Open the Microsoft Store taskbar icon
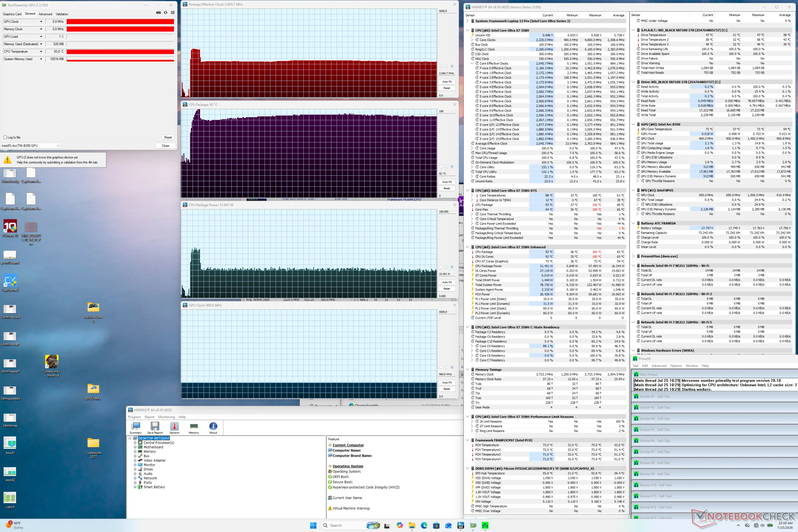The image size is (798, 532). pos(436,525)
